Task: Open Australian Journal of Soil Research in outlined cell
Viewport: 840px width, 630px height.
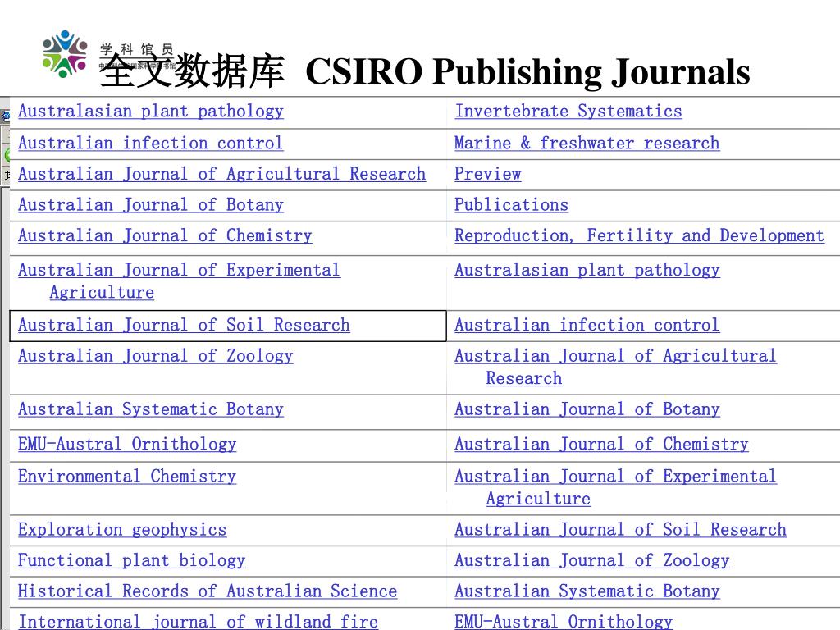Action: 184,325
